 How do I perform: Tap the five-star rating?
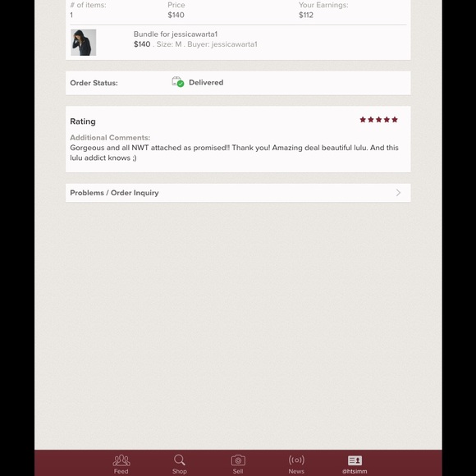378,120
